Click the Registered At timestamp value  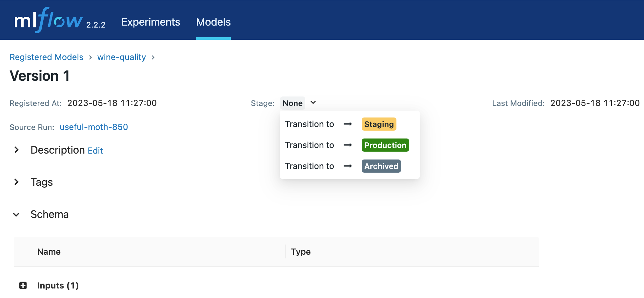pyautogui.click(x=112, y=103)
